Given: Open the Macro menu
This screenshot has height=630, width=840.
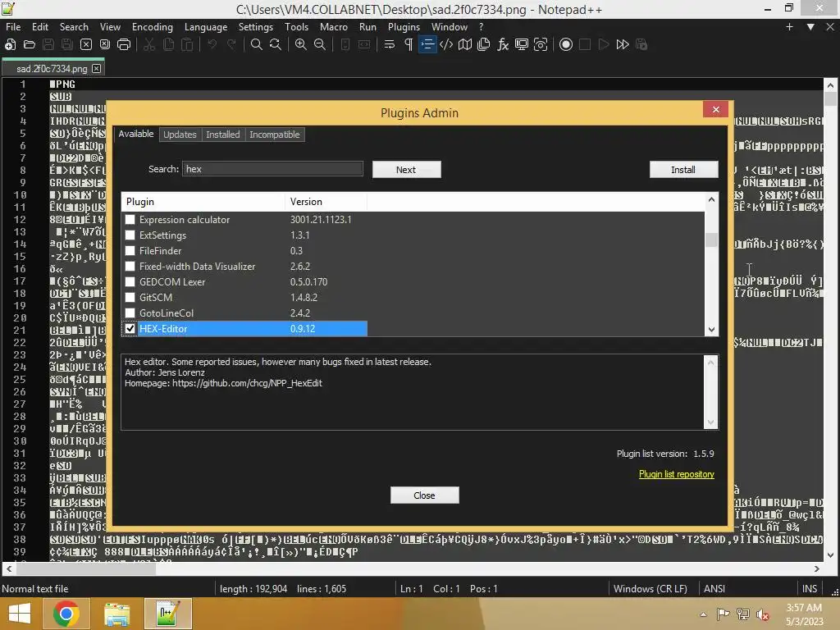Looking at the screenshot, I should point(334,27).
